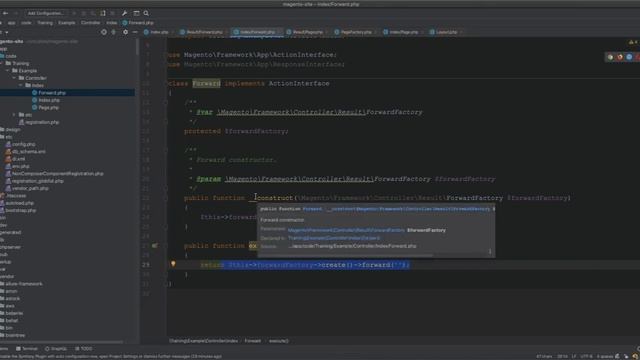Collapse the Index folder in project tree
This screenshot has width=640, height=360.
coord(21,85)
